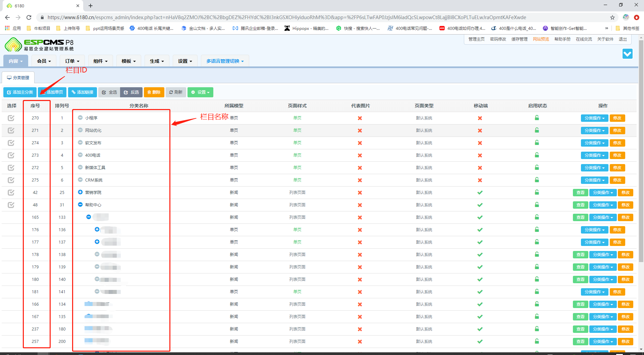Switch to the 分类管理 tab
Screen dimensions: 644x355
18,78
